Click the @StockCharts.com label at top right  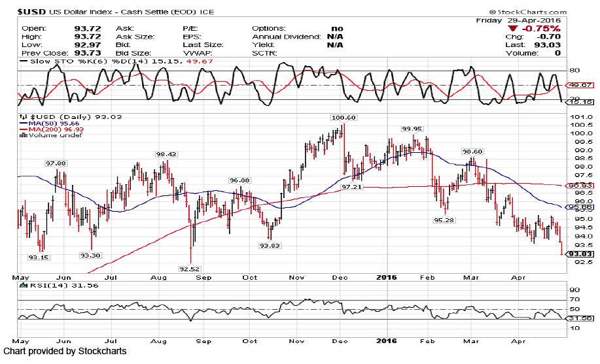pyautogui.click(x=527, y=12)
